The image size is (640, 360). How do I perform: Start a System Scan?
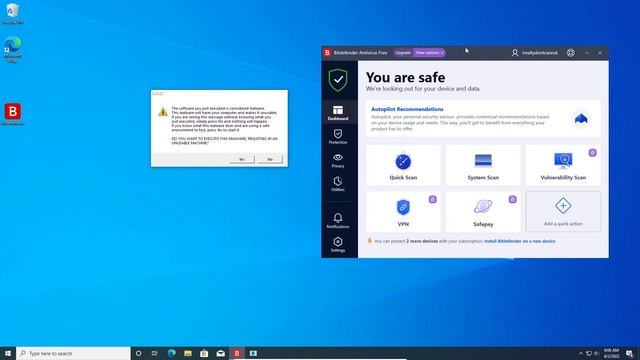(x=483, y=166)
